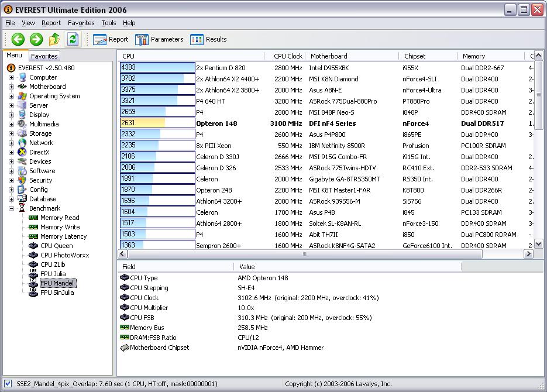Click the Software icon in the tree
547x392 pixels.
[22, 171]
